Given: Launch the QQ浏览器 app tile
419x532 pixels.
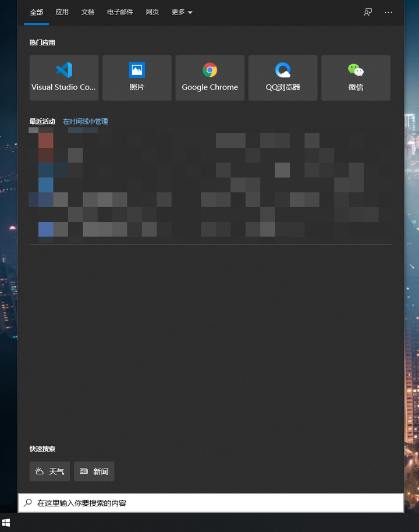Looking at the screenshot, I should point(283,77).
